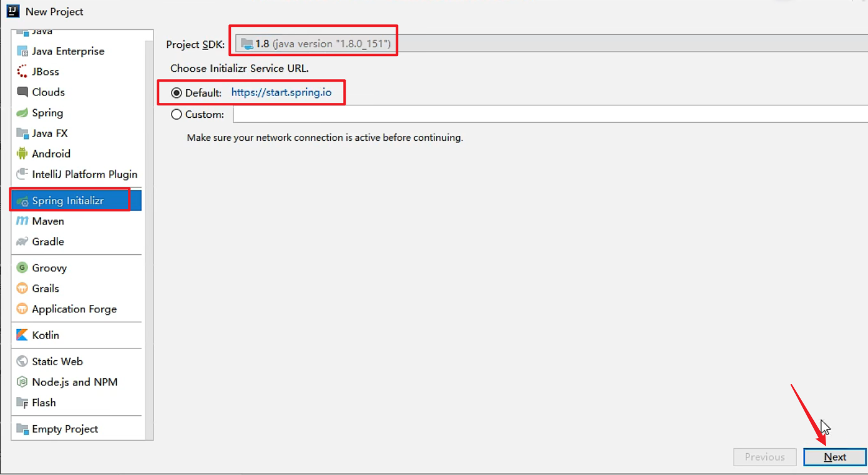868x475 pixels.
Task: Focus the Custom URL input field
Action: click(550, 114)
